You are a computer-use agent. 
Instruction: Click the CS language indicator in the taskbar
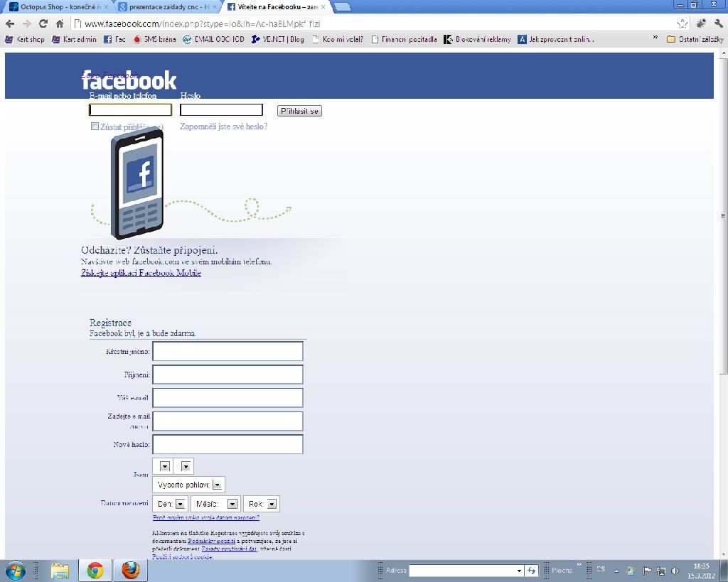point(601,569)
